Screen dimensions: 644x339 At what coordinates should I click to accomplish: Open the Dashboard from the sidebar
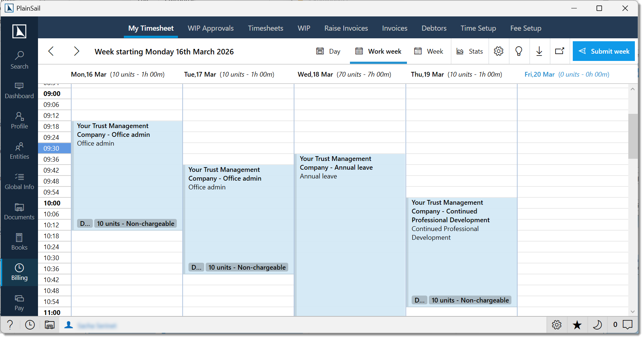click(x=19, y=90)
